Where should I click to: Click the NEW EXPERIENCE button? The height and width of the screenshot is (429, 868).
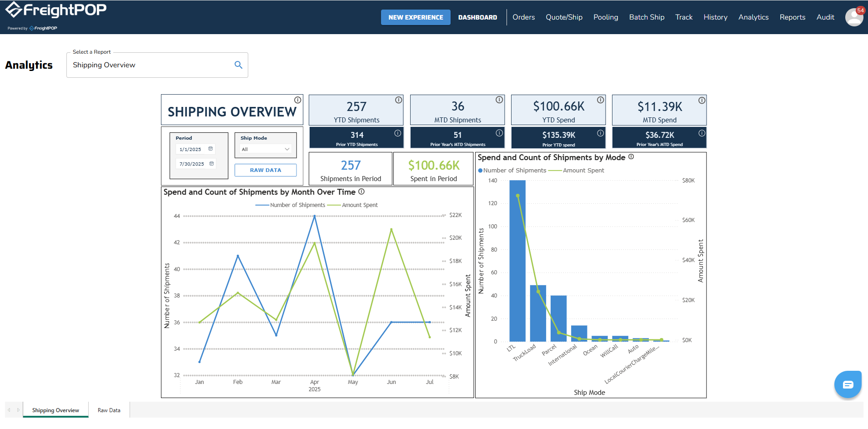click(416, 17)
